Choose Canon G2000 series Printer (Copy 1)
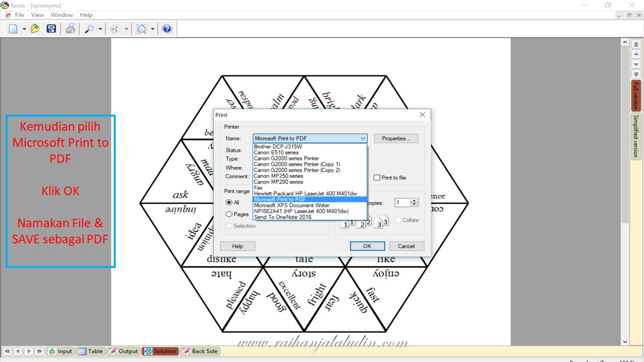 click(x=310, y=164)
